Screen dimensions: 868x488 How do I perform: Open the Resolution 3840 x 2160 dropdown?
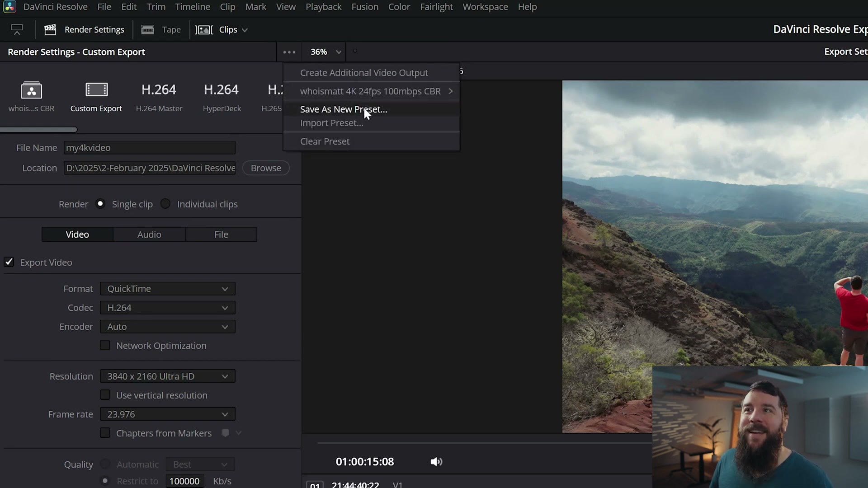[x=167, y=376]
